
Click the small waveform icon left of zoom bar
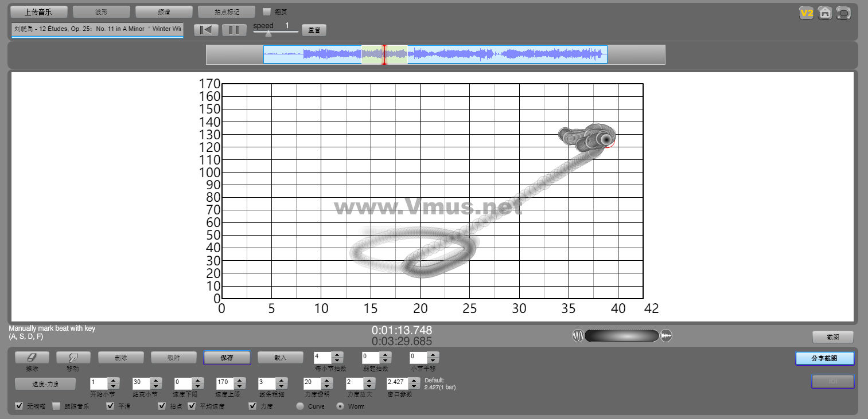[577, 336]
